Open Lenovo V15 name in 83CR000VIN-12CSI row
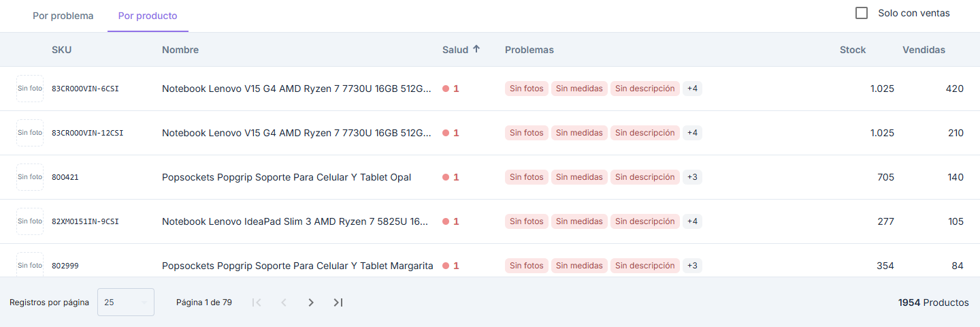Image resolution: width=980 pixels, height=327 pixels. pyautogui.click(x=297, y=133)
